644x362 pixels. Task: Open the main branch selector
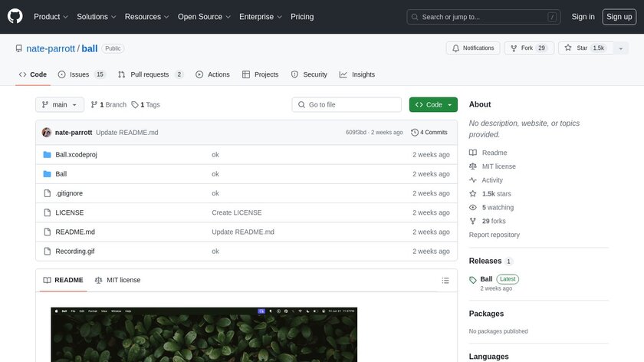[58, 104]
